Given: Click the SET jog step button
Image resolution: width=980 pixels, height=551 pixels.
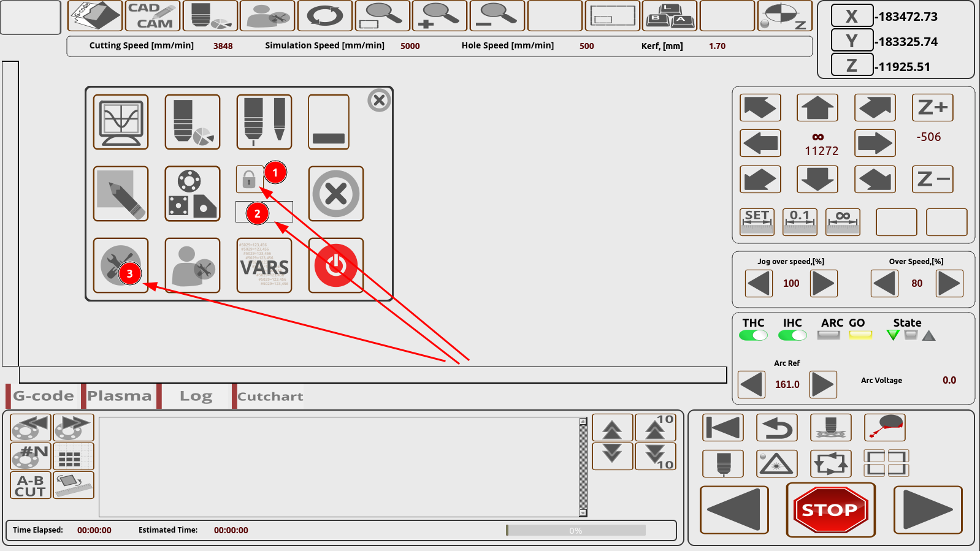Looking at the screenshot, I should (x=757, y=222).
